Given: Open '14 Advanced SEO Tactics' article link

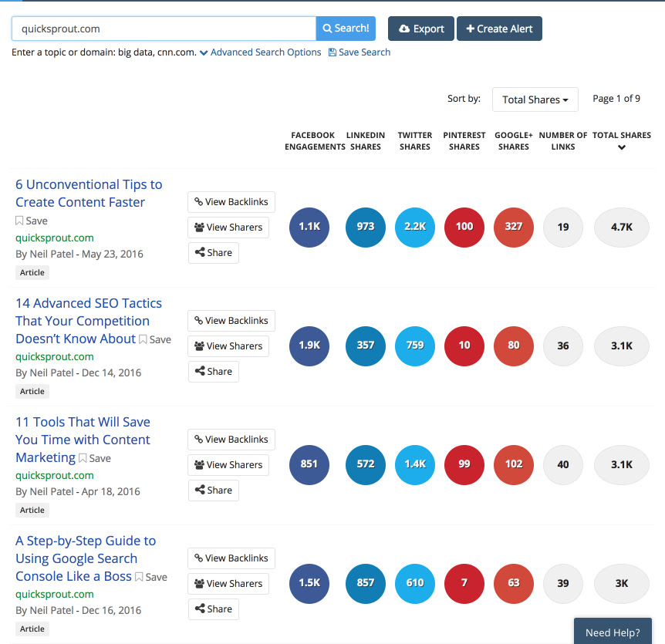Looking at the screenshot, I should tap(89, 321).
